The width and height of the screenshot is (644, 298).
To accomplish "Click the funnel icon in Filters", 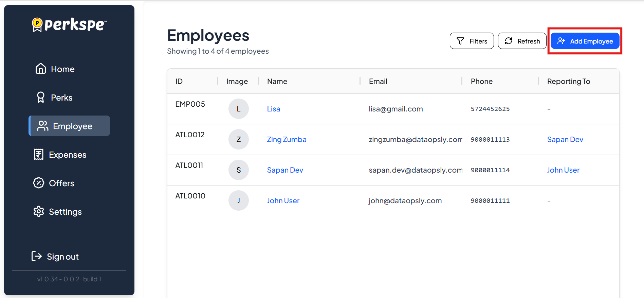I will click(460, 41).
